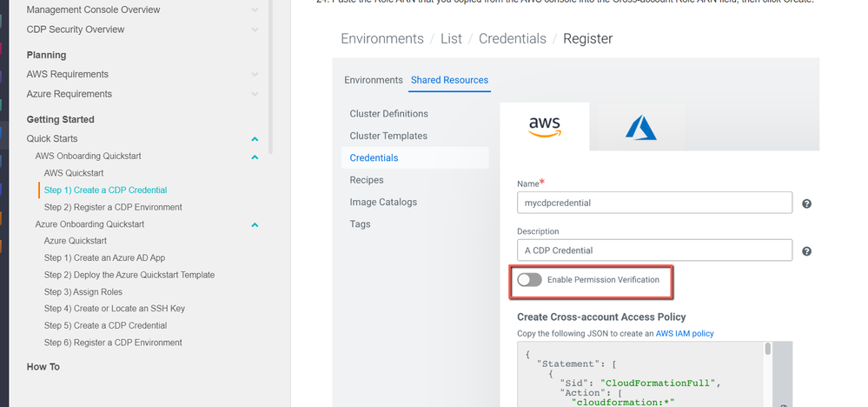Open Step 6) Register a CDP Environment
The image size is (868, 407).
click(x=113, y=343)
